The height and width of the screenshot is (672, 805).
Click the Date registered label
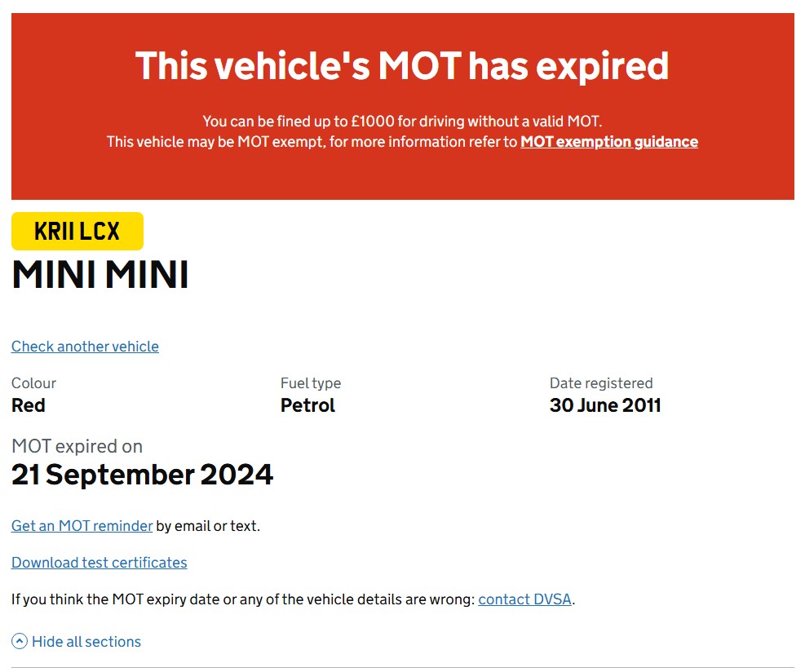tap(601, 383)
